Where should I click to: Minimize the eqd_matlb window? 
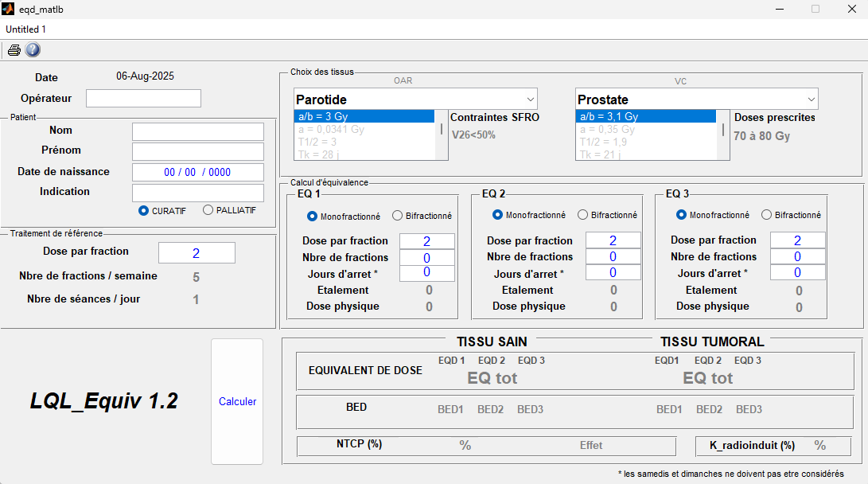click(x=780, y=10)
